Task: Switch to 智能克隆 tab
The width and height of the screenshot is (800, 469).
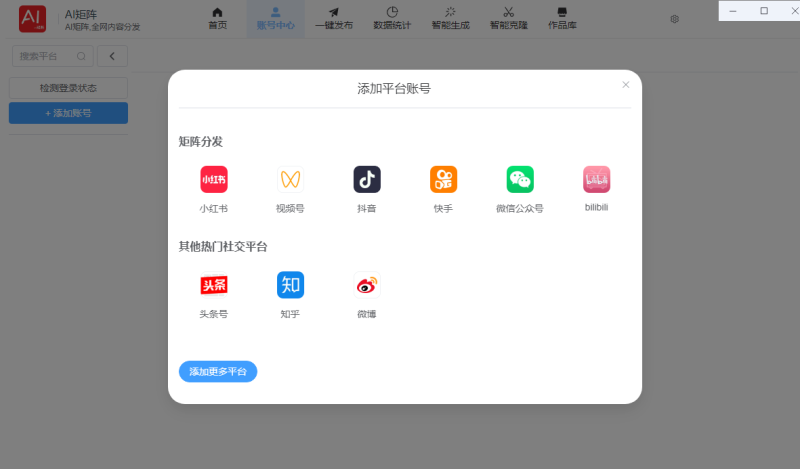Action: pos(508,19)
